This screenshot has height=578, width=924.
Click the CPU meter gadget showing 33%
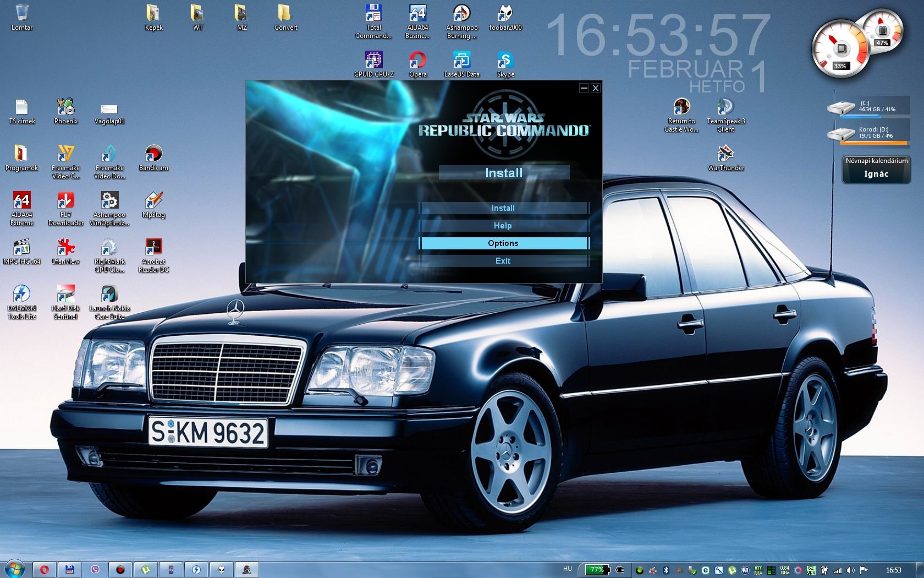840,48
